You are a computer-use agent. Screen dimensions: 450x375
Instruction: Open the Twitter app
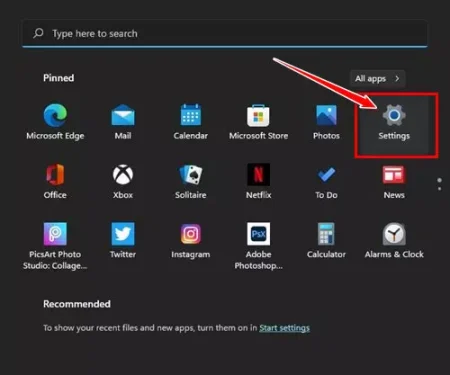click(x=123, y=241)
